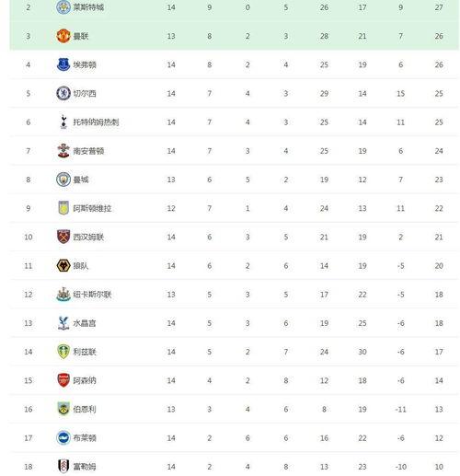Select the rank 17 布莱顿 row
This screenshot has width=460, height=476.
point(235,438)
